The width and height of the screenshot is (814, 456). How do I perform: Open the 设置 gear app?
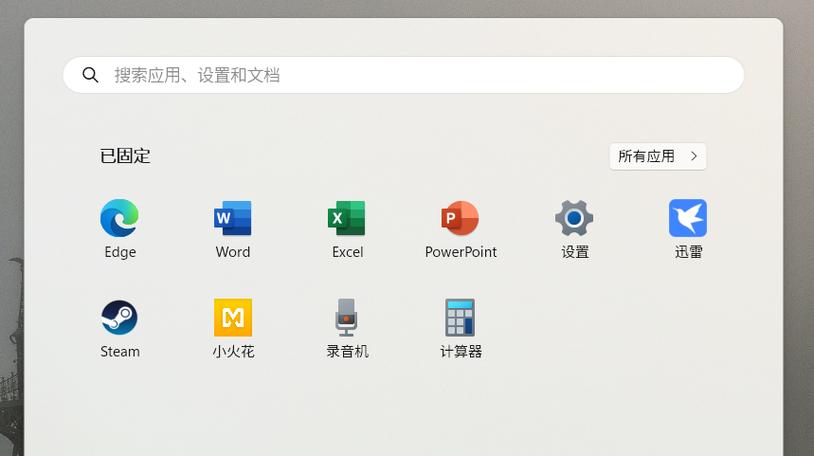click(574, 218)
